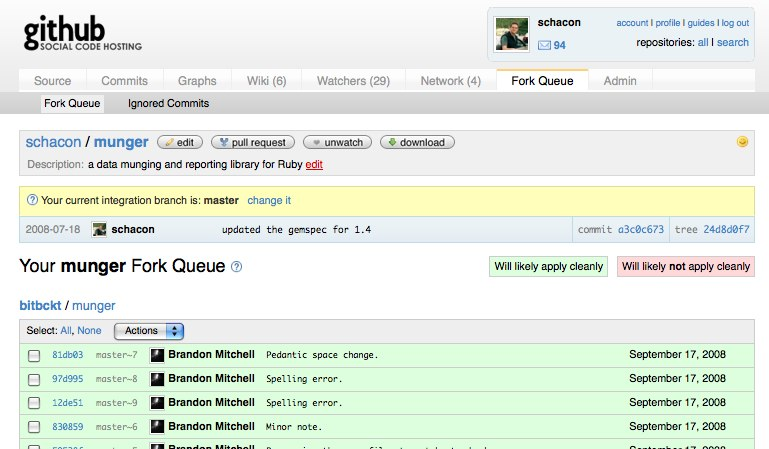
Task: Check the box for commit 81db03
Action: (x=34, y=356)
